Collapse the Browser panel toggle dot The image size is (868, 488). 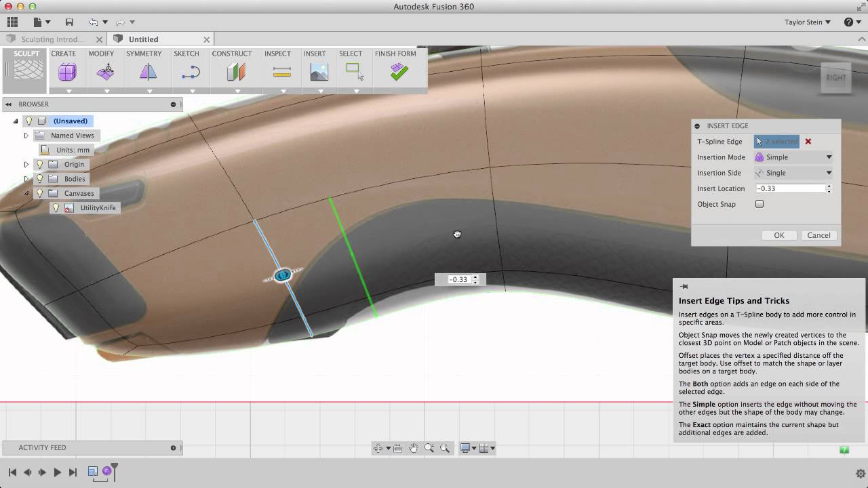pos(173,104)
